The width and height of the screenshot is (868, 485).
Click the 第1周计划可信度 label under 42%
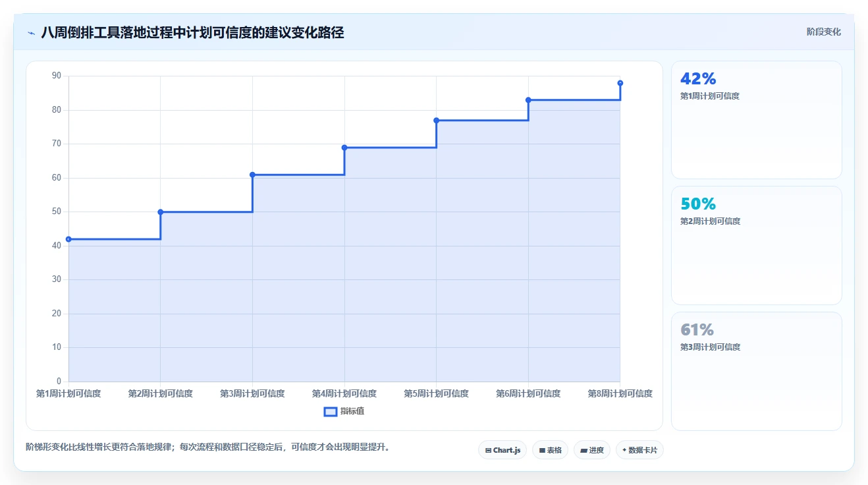click(x=710, y=96)
